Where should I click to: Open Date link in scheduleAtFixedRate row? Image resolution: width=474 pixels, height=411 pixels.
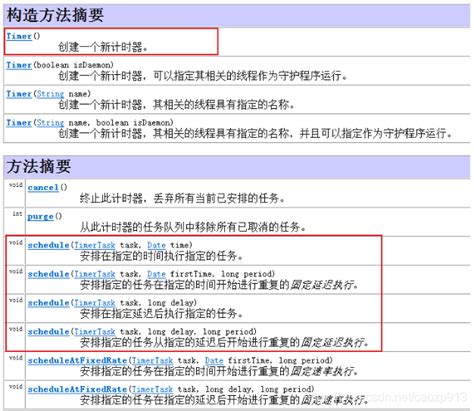click(x=214, y=360)
